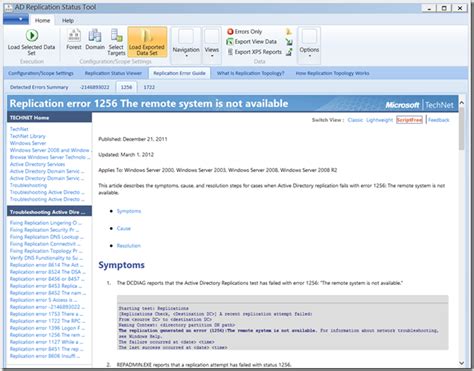Open Replication error 1722 The RPC link

pos(48,321)
